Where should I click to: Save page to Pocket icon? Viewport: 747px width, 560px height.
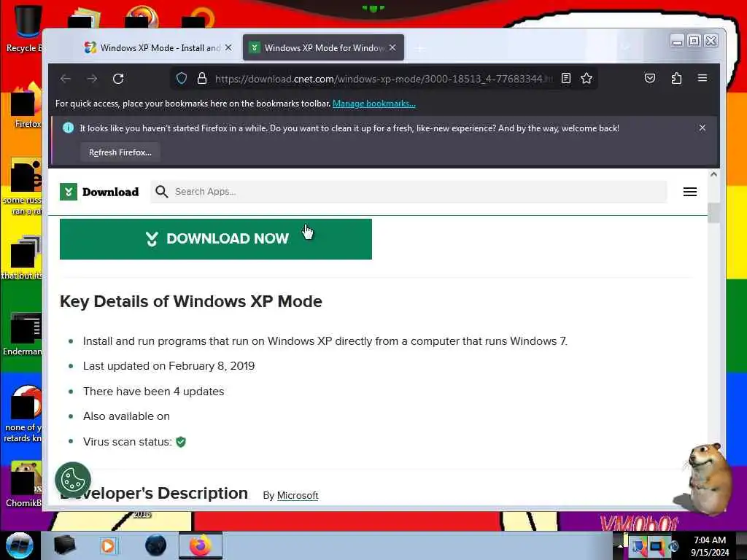[x=650, y=79]
